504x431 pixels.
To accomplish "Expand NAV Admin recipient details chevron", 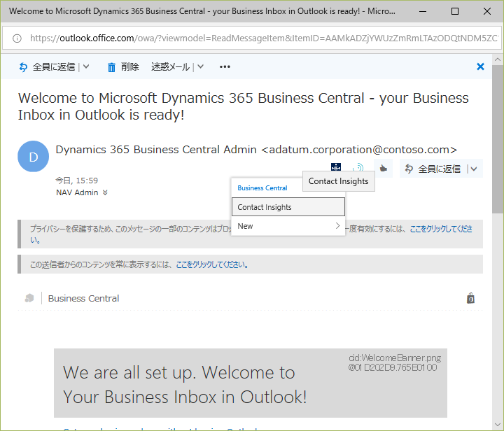I will [105, 192].
